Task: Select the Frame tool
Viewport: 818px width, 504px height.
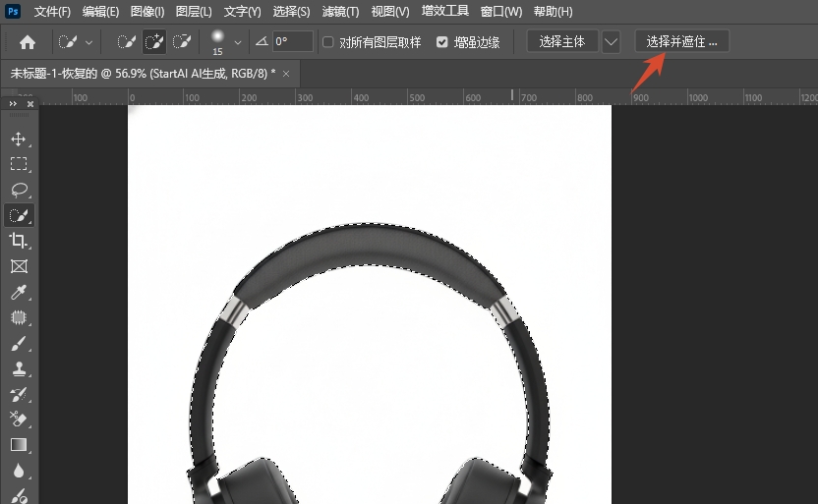Action: tap(19, 266)
